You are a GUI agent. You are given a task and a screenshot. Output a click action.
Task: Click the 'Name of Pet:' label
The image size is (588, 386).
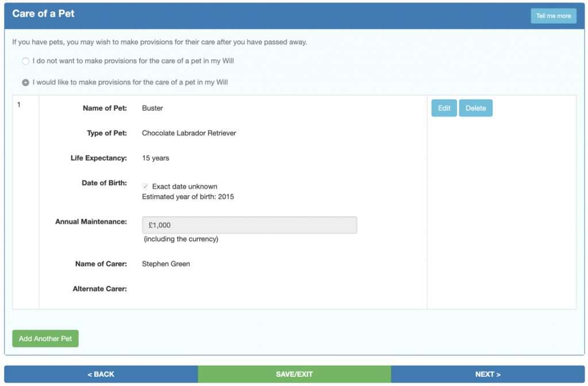pyautogui.click(x=105, y=108)
